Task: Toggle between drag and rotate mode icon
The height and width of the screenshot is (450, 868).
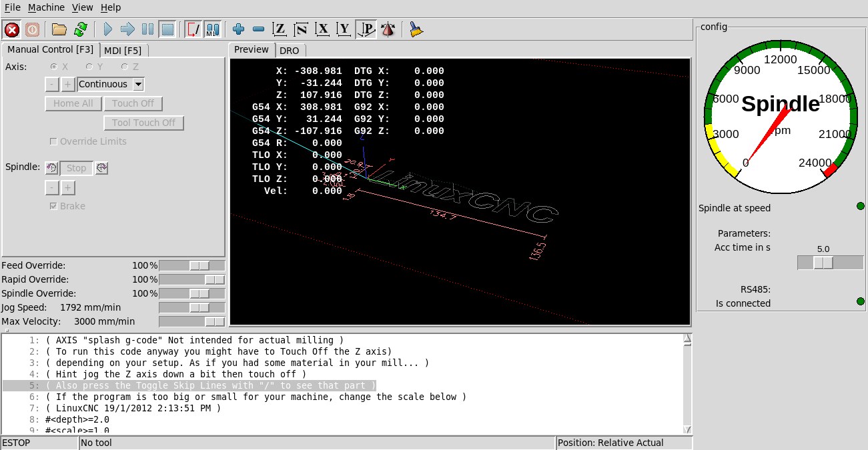Action: click(388, 29)
